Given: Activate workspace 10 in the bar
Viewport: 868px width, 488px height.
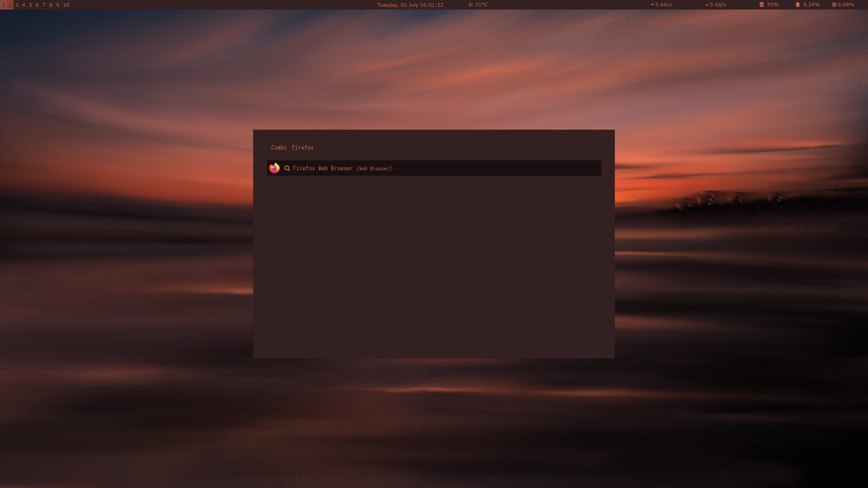Looking at the screenshot, I should [x=66, y=5].
